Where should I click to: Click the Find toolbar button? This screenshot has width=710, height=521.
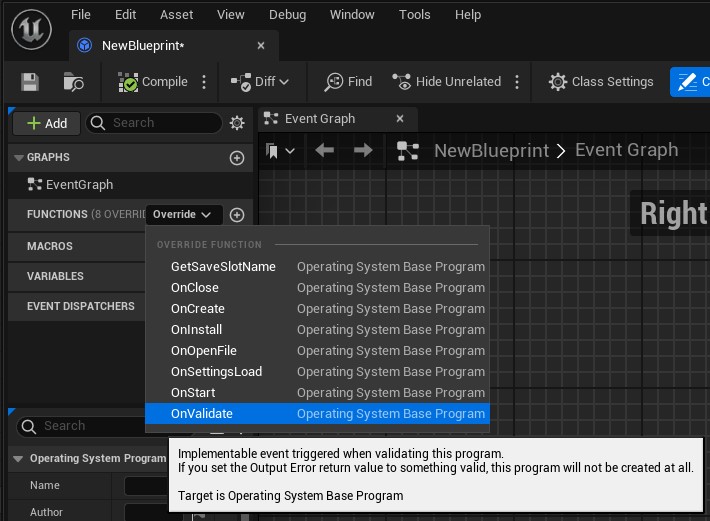tap(348, 82)
